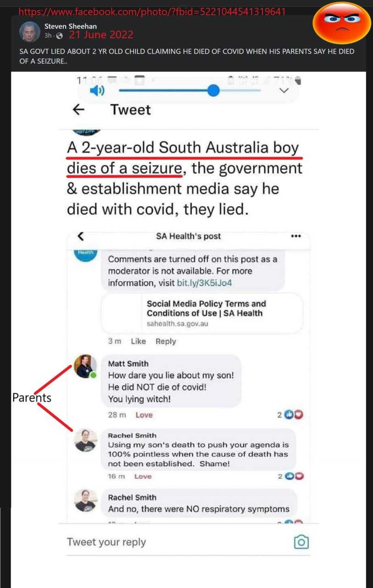Screen dimensions: 373x588
Task: Click Like under the SA Health comment
Action: 138,341
